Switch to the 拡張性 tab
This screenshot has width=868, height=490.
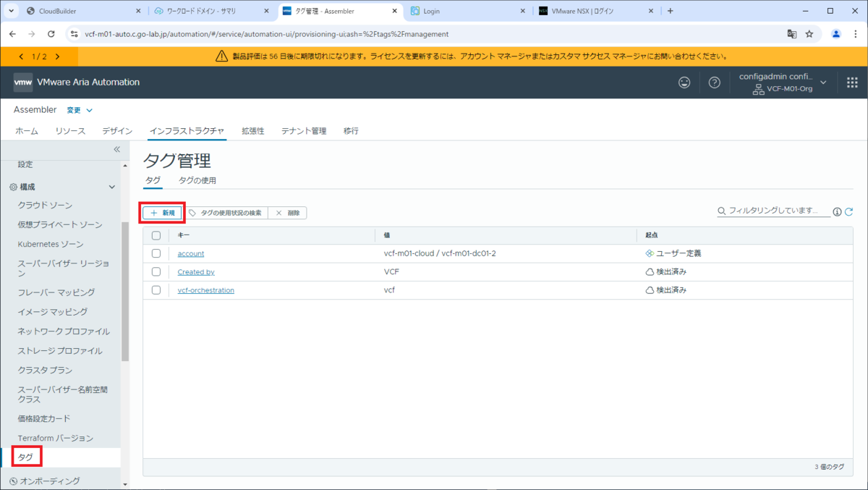click(x=253, y=131)
